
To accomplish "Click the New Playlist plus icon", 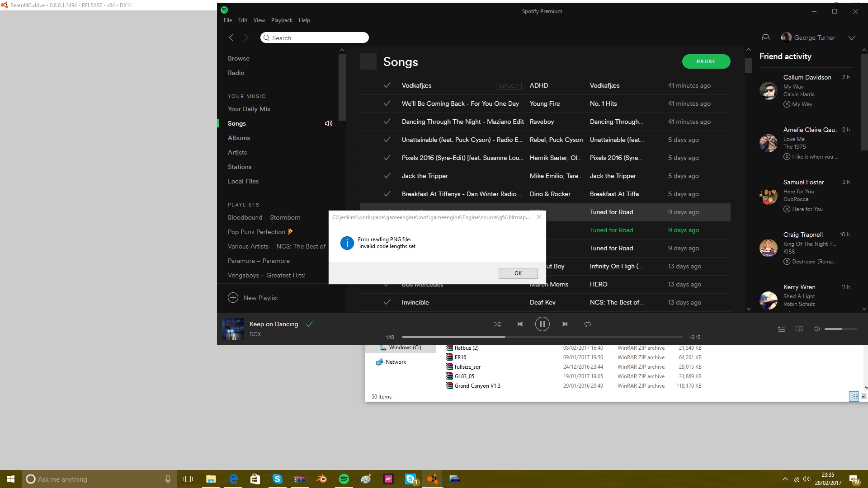I will point(233,298).
